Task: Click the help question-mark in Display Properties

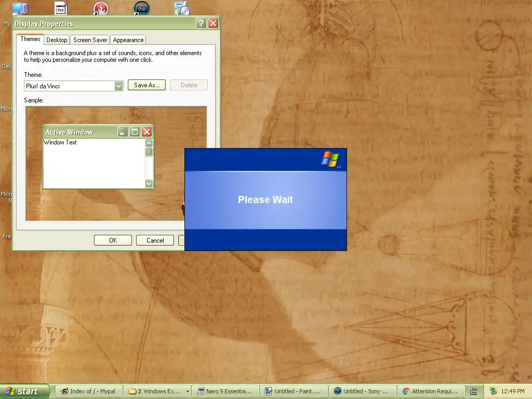Action: click(201, 23)
